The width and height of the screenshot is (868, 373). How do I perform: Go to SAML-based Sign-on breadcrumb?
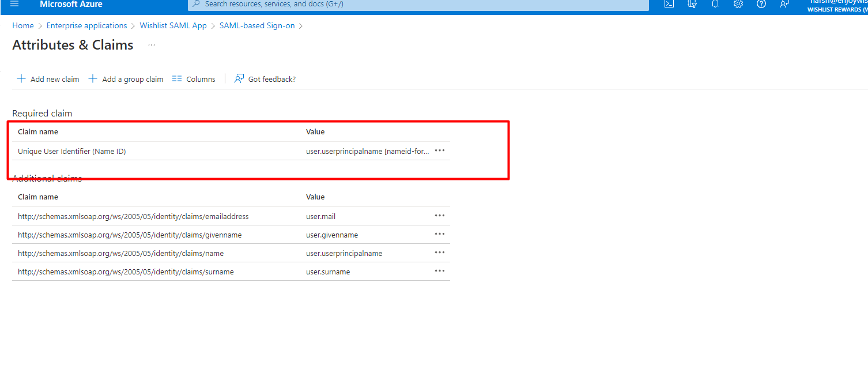click(x=257, y=26)
